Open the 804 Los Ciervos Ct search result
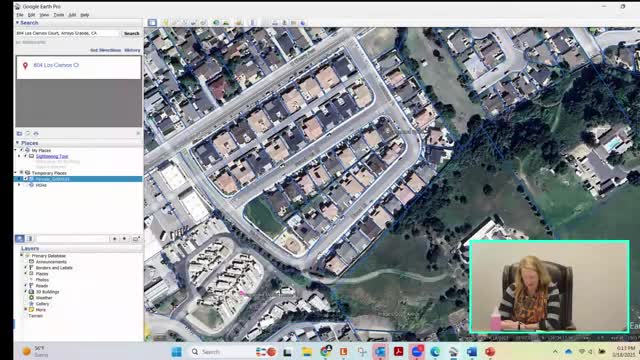This screenshot has height=360, width=640. [56, 65]
